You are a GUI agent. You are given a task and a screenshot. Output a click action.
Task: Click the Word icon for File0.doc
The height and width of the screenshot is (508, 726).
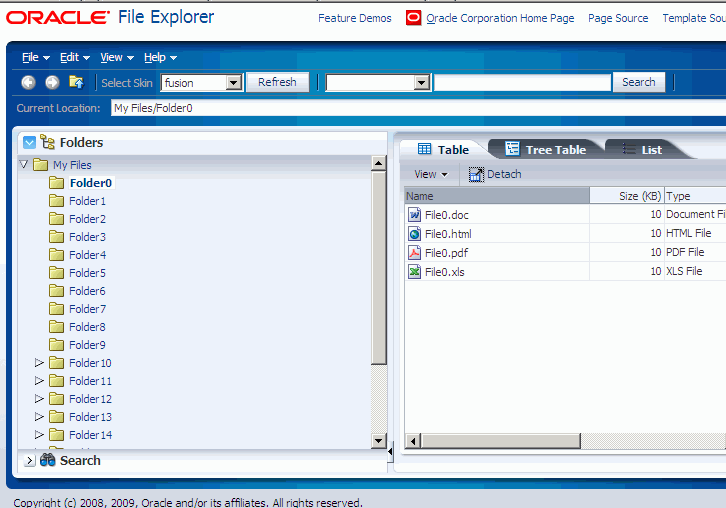point(414,215)
